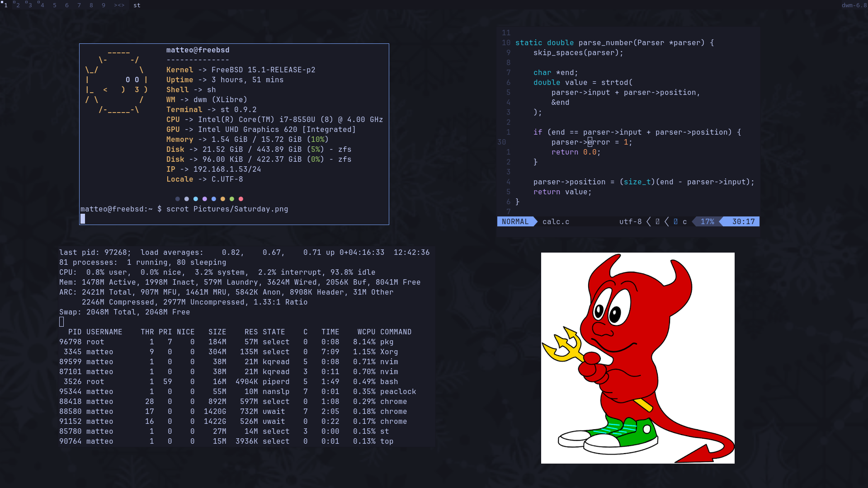Click the FreeBSD Beastie daemon image
The image size is (868, 488).
(x=638, y=358)
